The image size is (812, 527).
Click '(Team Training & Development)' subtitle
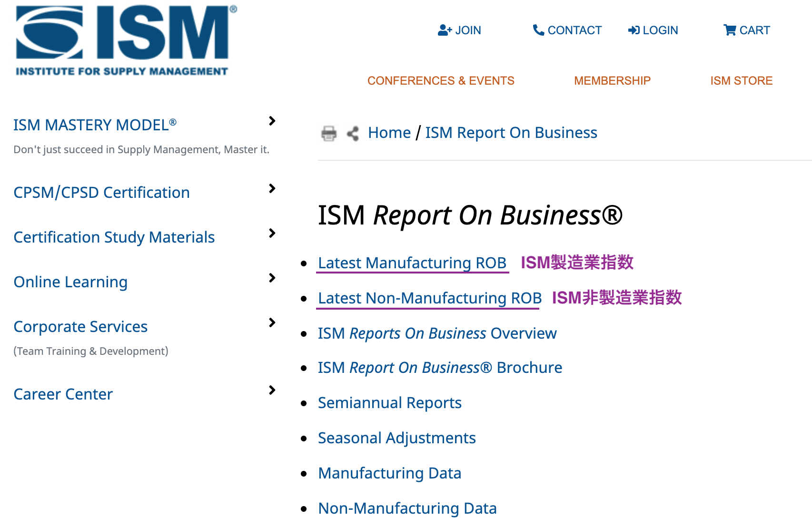point(91,351)
